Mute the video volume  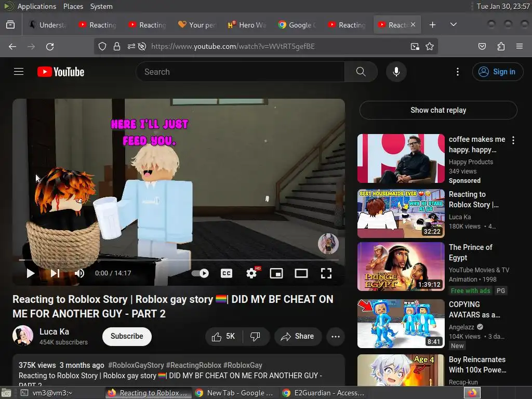pyautogui.click(x=79, y=273)
